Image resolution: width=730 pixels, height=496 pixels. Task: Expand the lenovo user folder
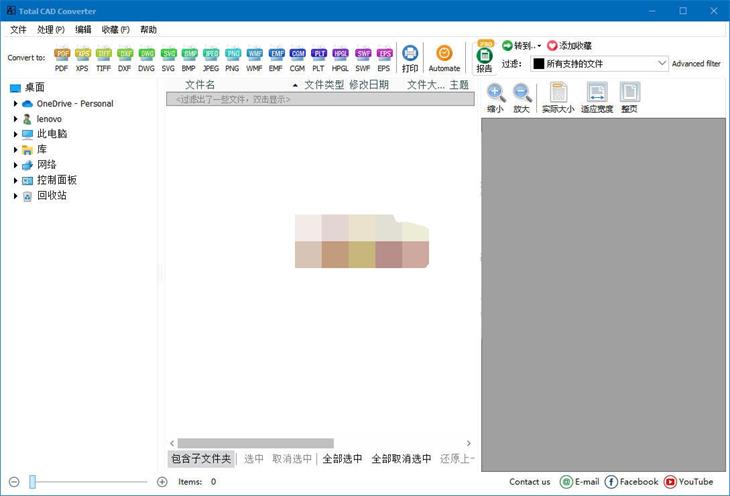pos(15,119)
